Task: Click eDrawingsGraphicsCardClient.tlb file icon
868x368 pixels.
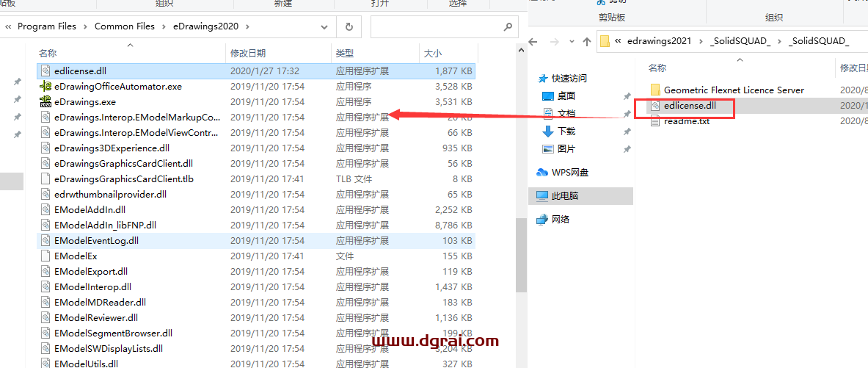Action: (45, 179)
